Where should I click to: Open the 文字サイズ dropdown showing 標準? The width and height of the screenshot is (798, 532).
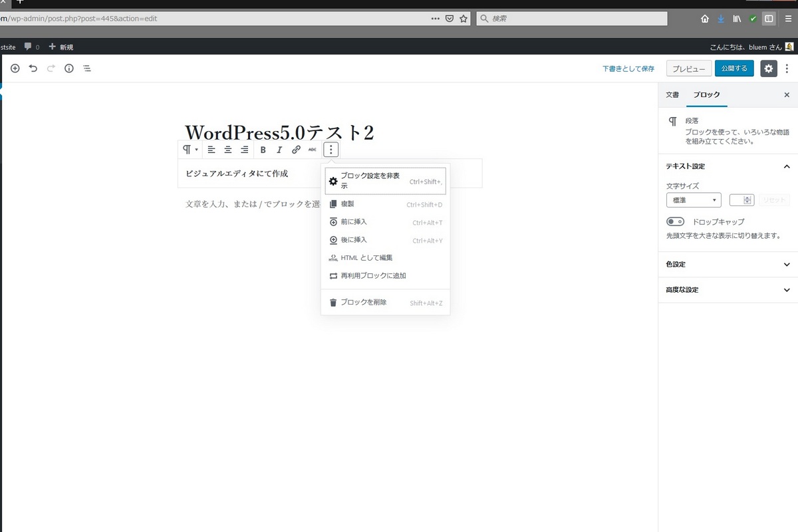pyautogui.click(x=694, y=200)
